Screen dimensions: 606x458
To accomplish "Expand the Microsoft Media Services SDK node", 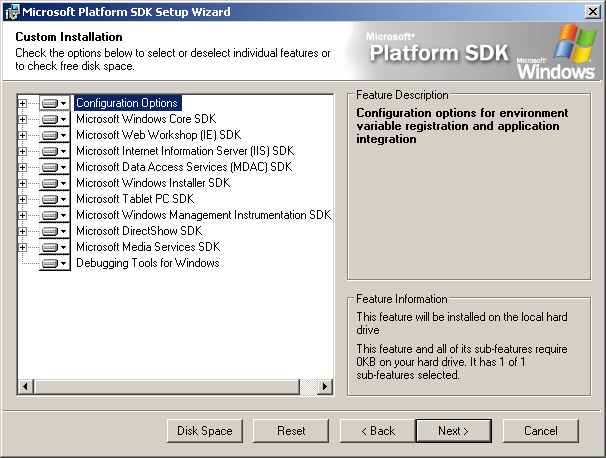I will pyautogui.click(x=22, y=247).
